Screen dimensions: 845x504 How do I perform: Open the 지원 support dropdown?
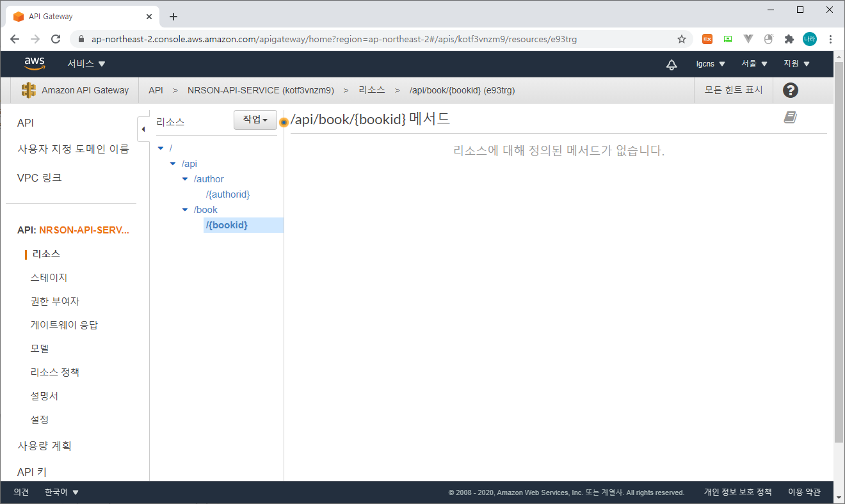click(796, 64)
